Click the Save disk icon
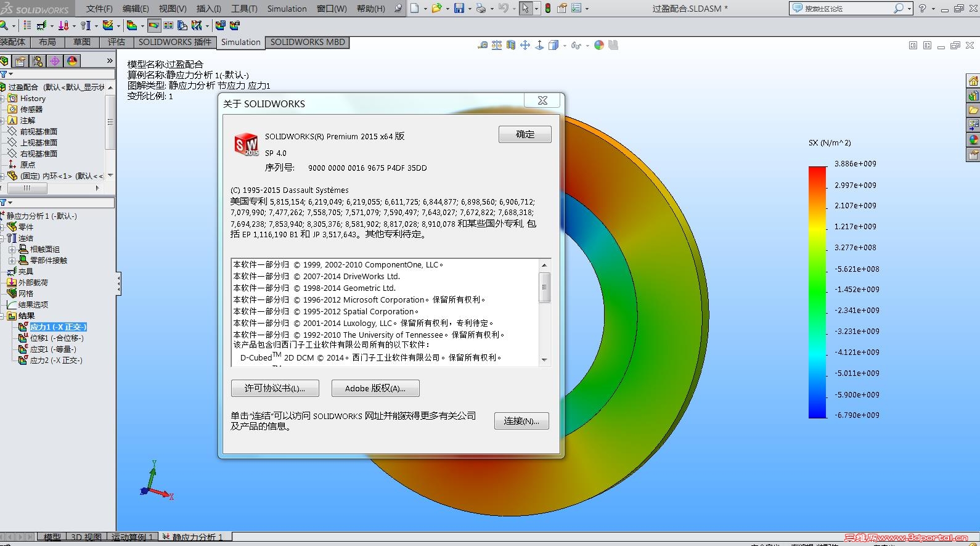Viewport: 980px width, 546px height. click(459, 9)
